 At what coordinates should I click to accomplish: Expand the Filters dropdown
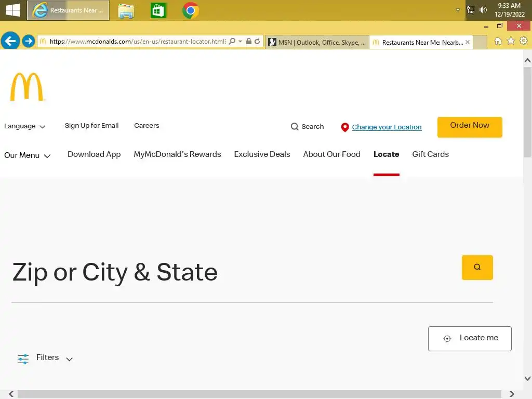[45, 358]
